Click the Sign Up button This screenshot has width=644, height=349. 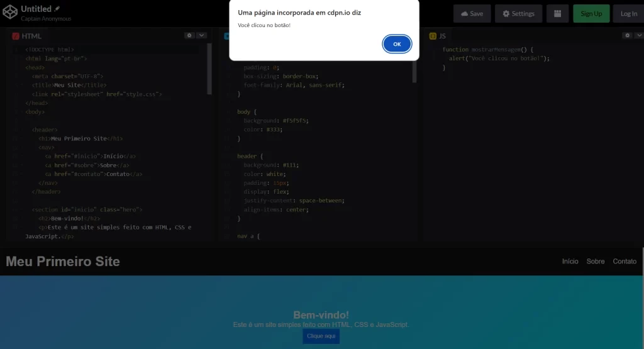(591, 14)
